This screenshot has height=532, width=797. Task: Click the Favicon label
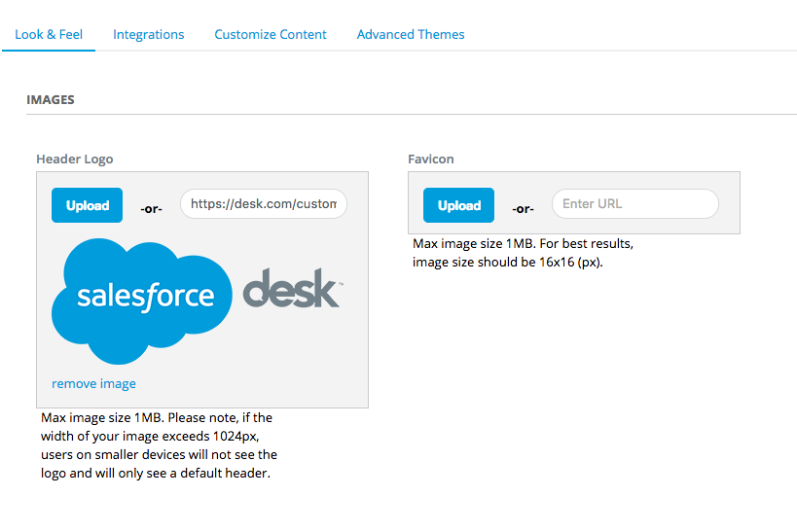431,160
